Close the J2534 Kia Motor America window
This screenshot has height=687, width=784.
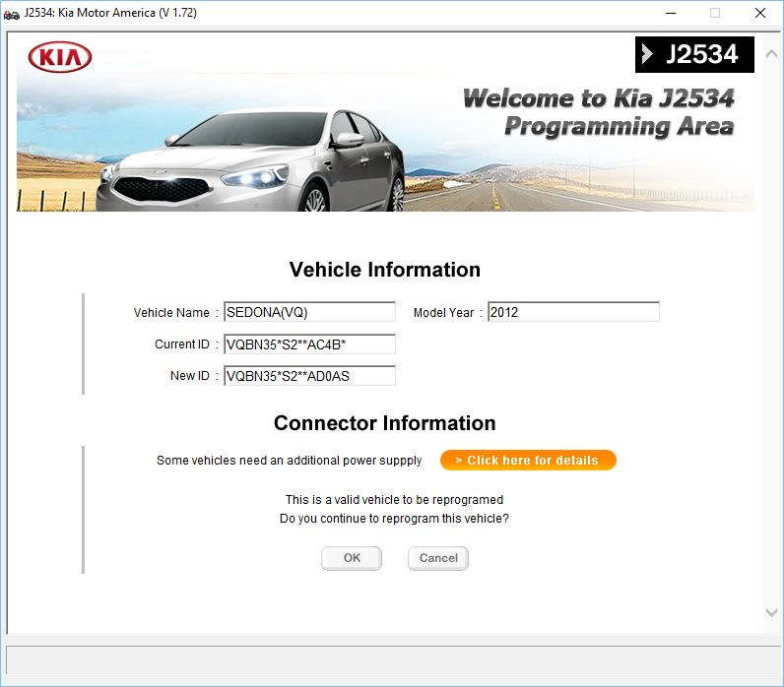(x=760, y=13)
